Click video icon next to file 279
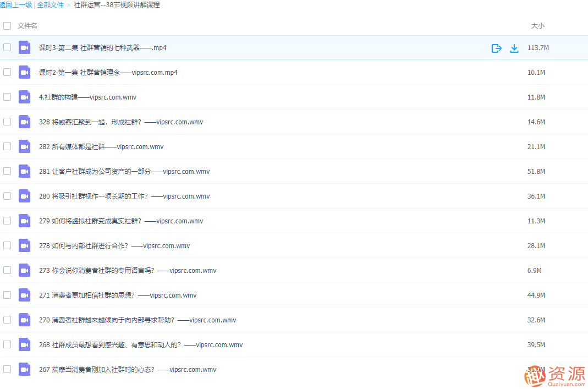The height and width of the screenshot is (389, 588). (24, 221)
